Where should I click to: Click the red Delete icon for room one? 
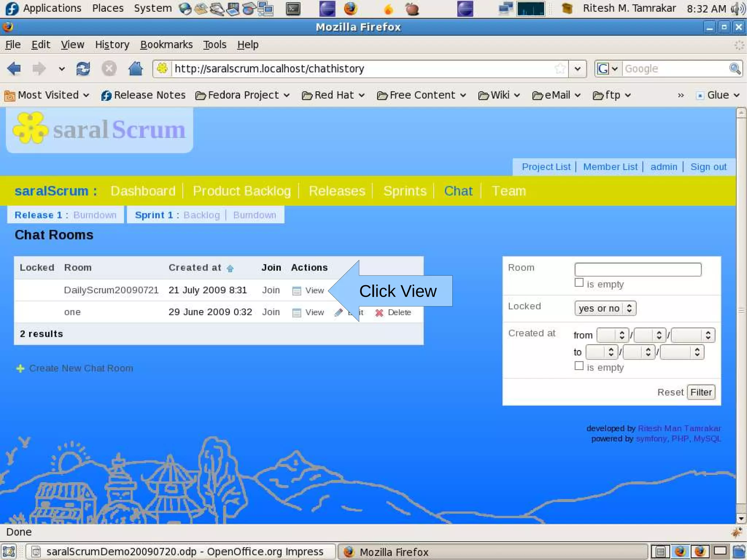(x=379, y=313)
